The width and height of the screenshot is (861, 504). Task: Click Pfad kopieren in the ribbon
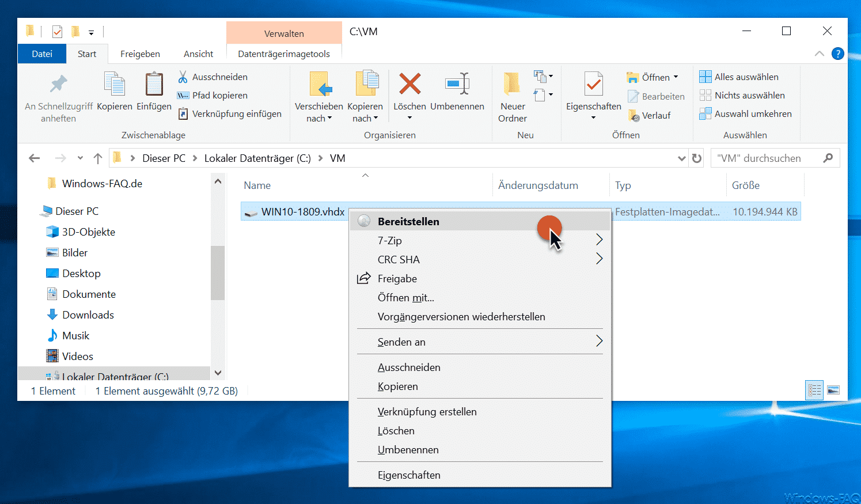213,95
